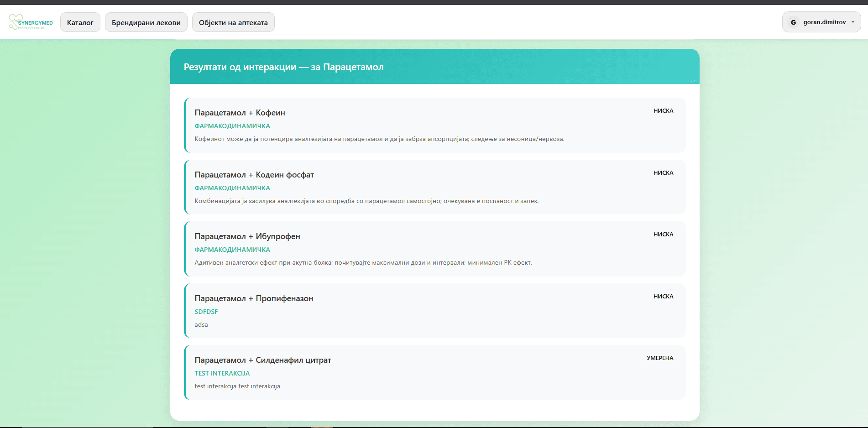
Task: Click the SynergyMed logo
Action: pos(31,22)
